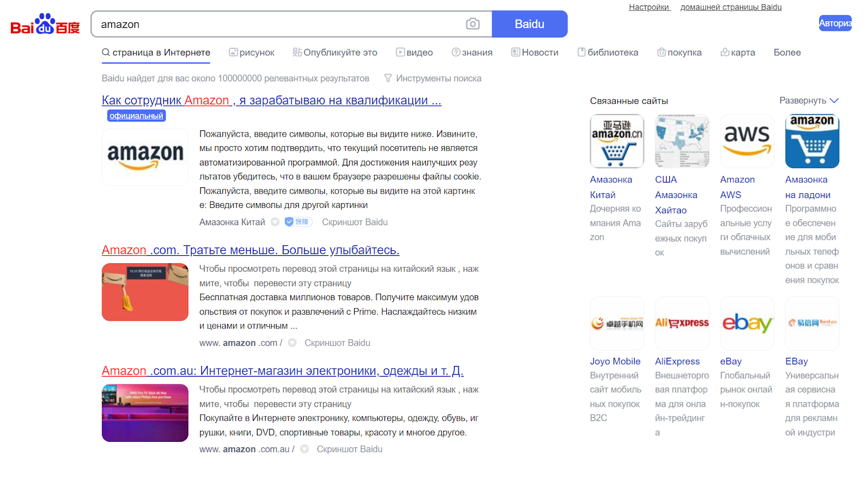868x488 pixels.
Task: Open Инструменты поиска search tools filter
Action: [432, 78]
